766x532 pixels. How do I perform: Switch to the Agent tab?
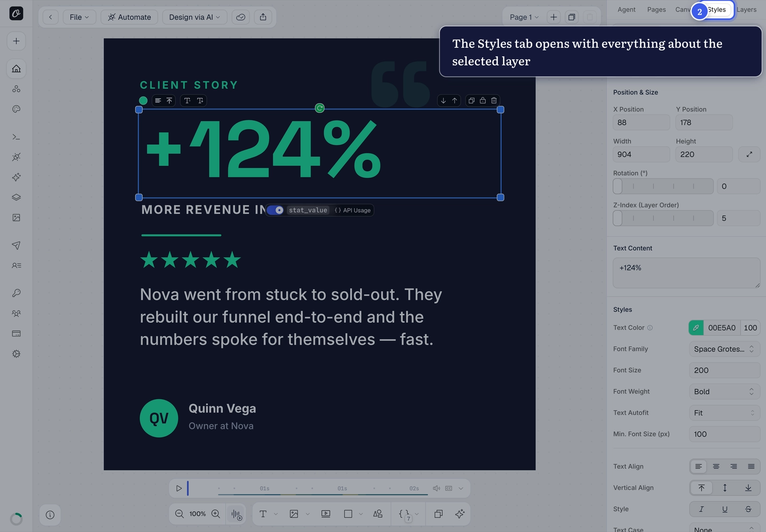pos(626,10)
